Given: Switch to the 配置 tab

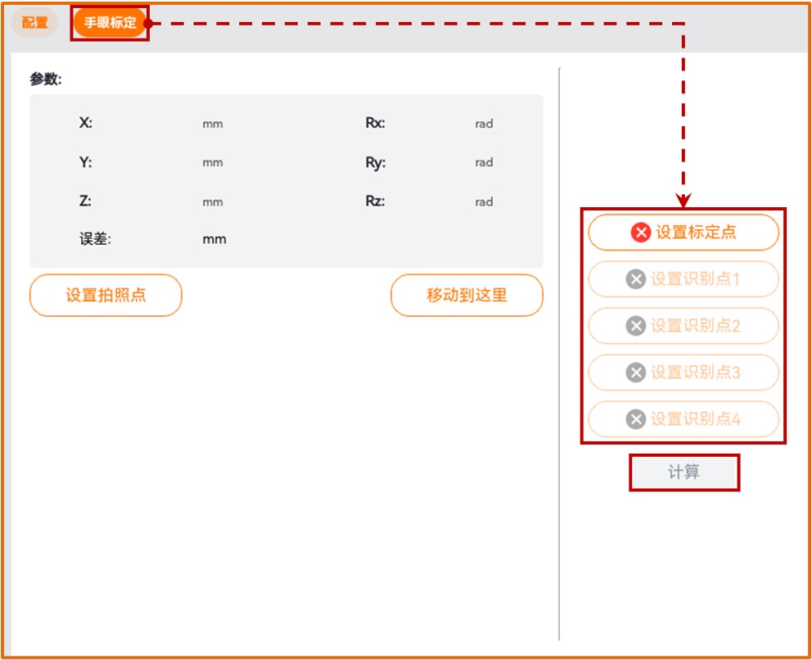Looking at the screenshot, I should [34, 23].
